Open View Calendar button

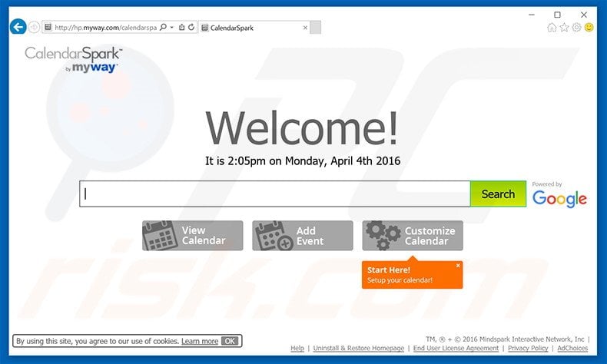point(192,236)
